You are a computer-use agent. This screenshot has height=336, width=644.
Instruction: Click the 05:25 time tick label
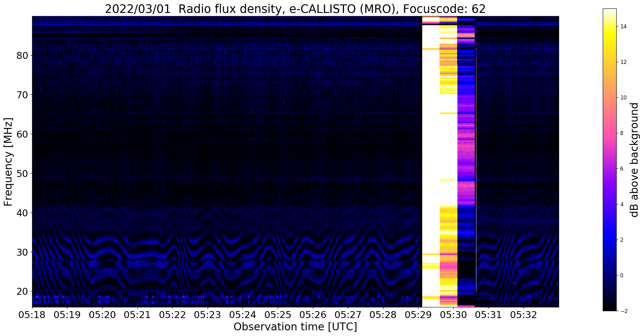(277, 315)
